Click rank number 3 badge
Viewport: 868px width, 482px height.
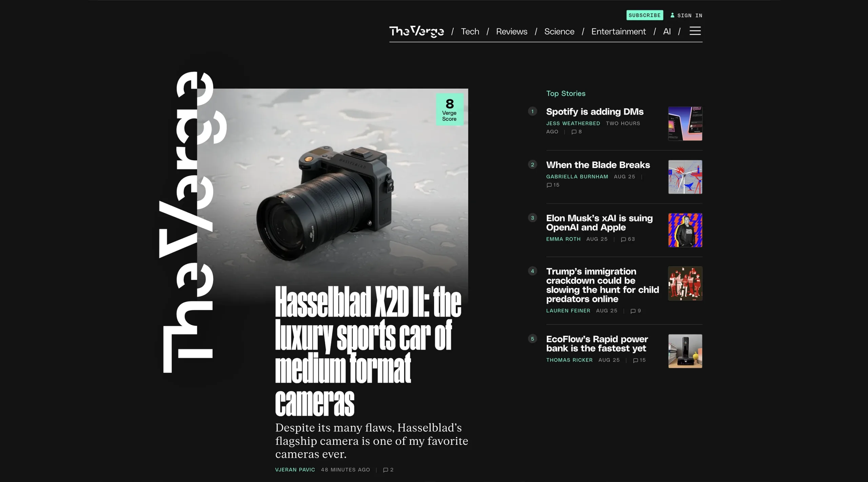532,218
